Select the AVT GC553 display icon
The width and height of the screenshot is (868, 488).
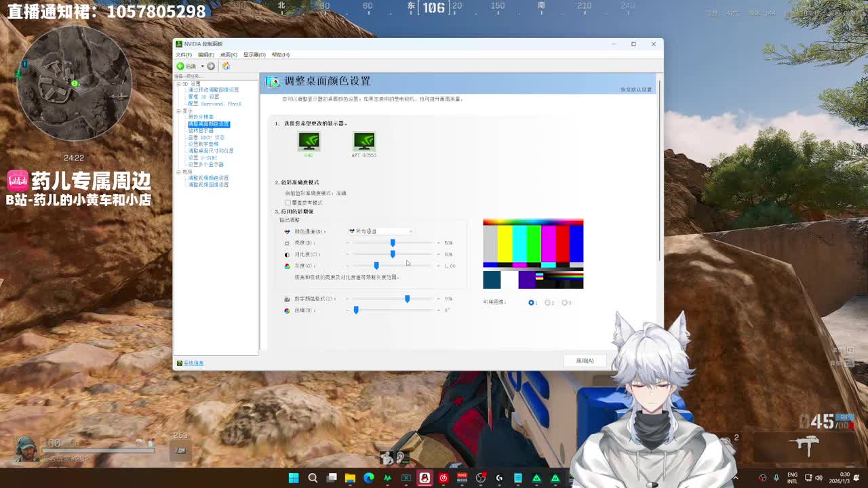coord(364,141)
